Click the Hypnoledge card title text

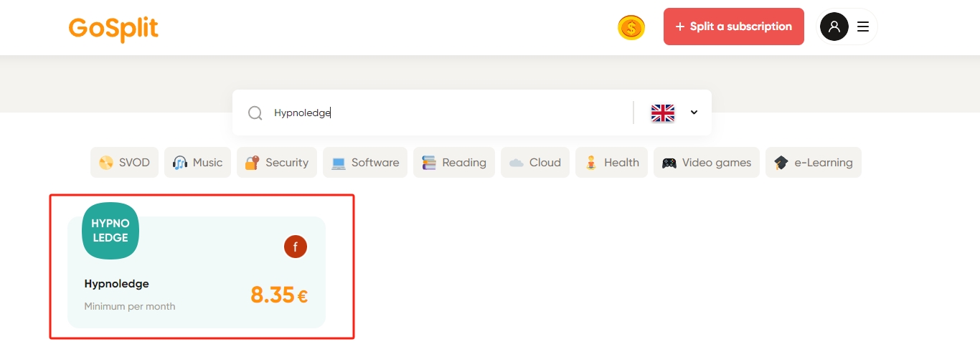click(x=117, y=284)
